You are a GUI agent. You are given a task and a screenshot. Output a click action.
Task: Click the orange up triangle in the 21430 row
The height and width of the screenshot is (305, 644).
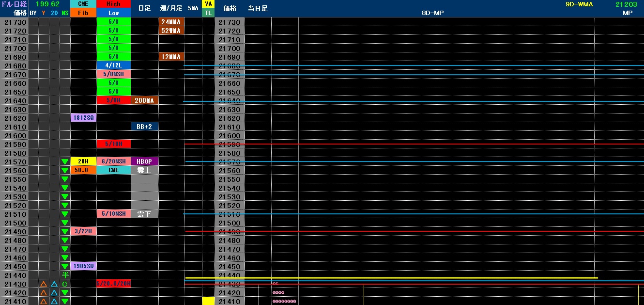pyautogui.click(x=43, y=284)
